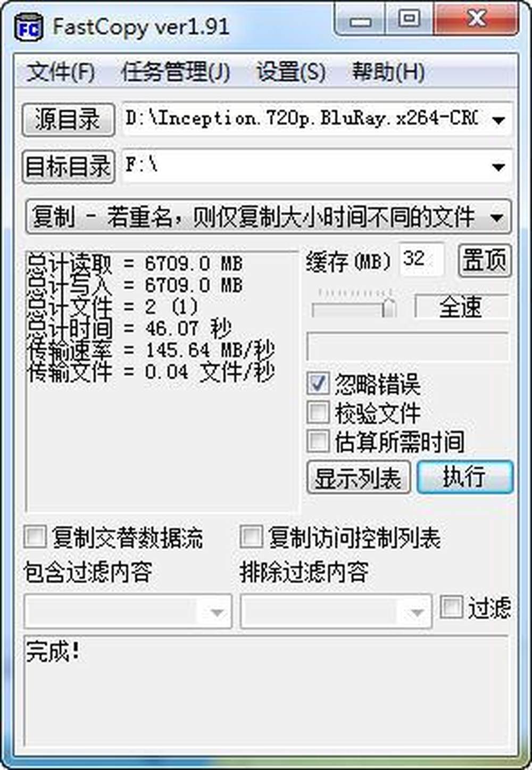Toggle the 过滤 filter checkbox
The height and width of the screenshot is (770, 532).
(451, 607)
